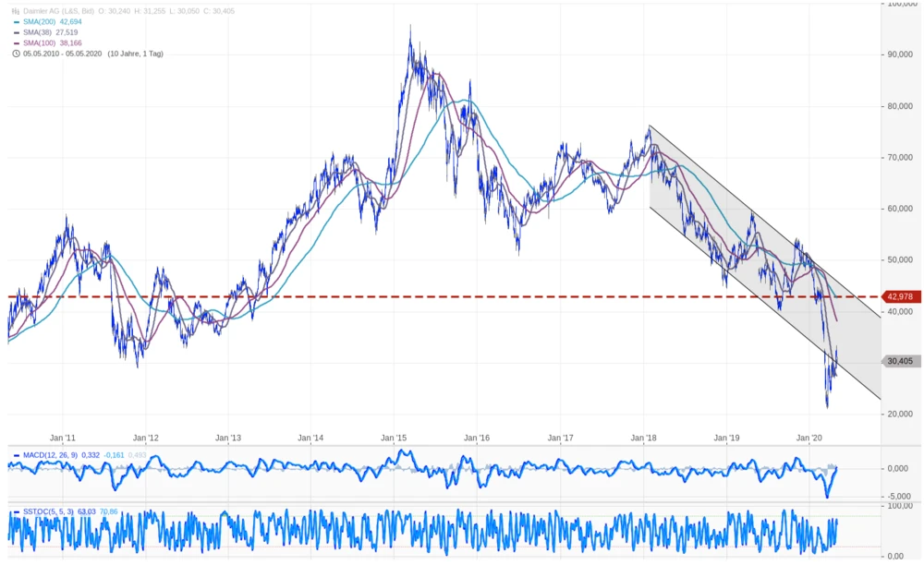
Task: Open the SMA(200) indicator label
Action: tap(38, 20)
